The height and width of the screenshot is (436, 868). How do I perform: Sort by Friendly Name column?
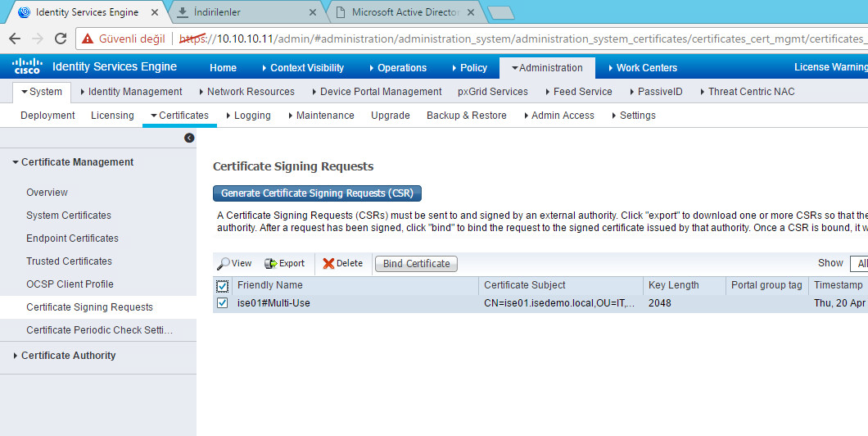coord(270,285)
